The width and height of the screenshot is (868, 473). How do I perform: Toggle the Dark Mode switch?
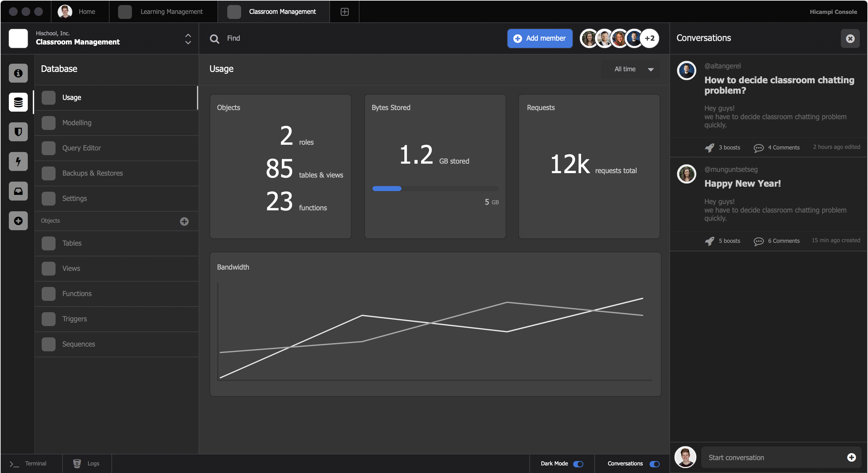(578, 464)
